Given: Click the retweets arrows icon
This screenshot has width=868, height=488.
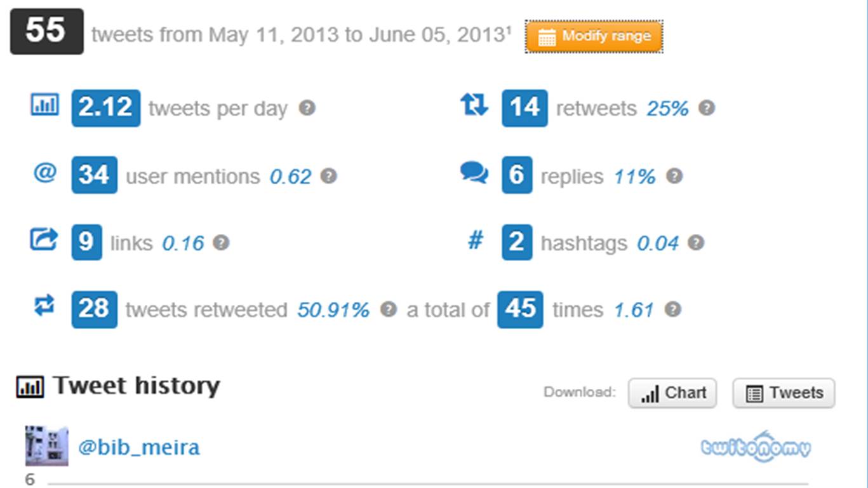Looking at the screenshot, I should click(474, 104).
